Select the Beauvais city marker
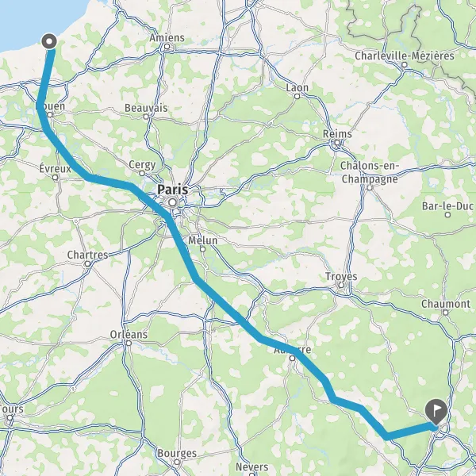 point(146,117)
